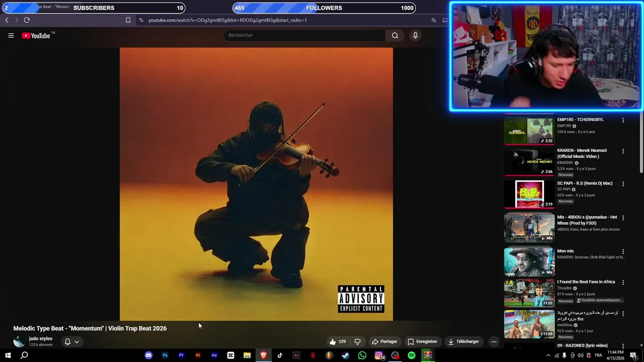Open After Effects from taskbar
This screenshot has height=362, width=644.
tap(214, 355)
